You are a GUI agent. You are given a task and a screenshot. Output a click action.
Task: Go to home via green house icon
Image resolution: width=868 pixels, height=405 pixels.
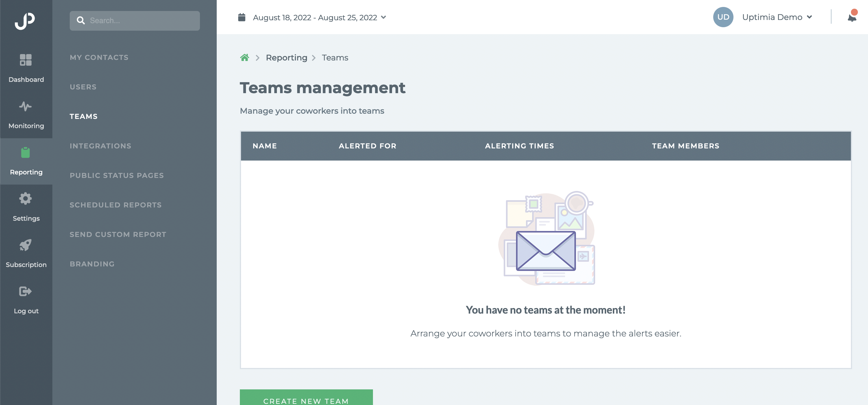pos(244,58)
